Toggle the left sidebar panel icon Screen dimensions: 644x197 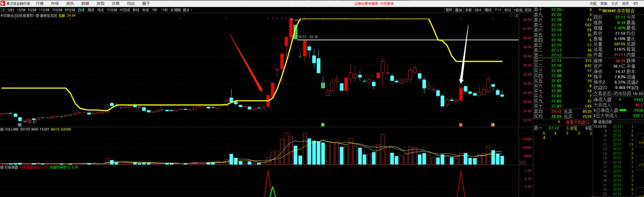tap(3, 10)
